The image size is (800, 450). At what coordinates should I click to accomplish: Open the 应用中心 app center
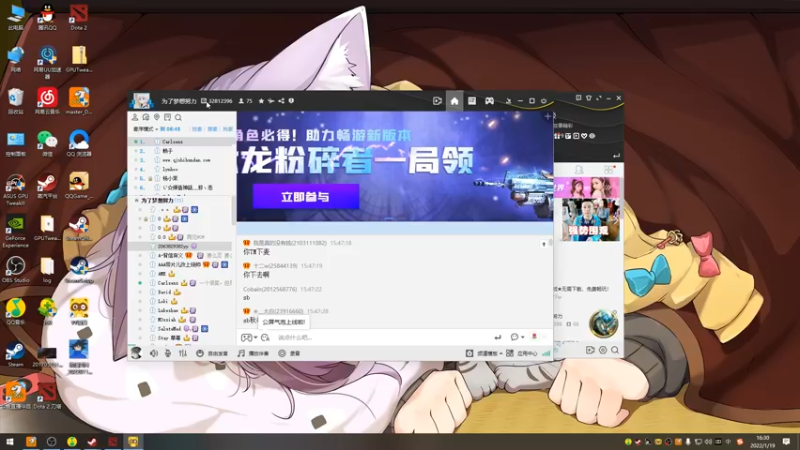pyautogui.click(x=521, y=353)
